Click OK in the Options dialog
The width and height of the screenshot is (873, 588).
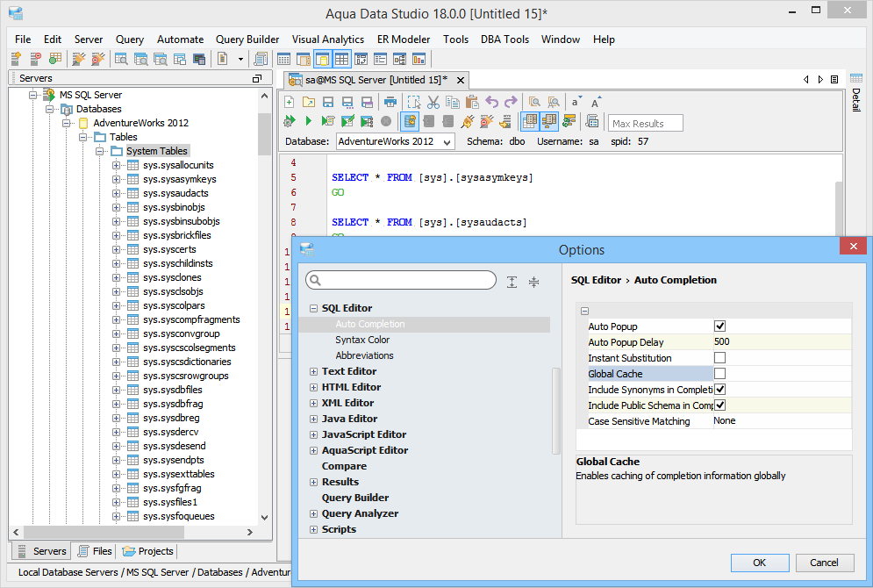tap(760, 563)
